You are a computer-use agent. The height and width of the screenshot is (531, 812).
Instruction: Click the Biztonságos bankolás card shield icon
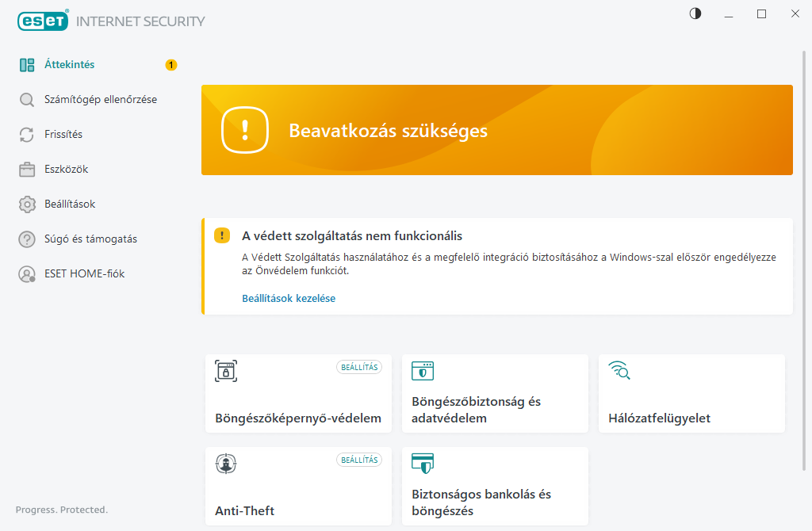tap(423, 463)
